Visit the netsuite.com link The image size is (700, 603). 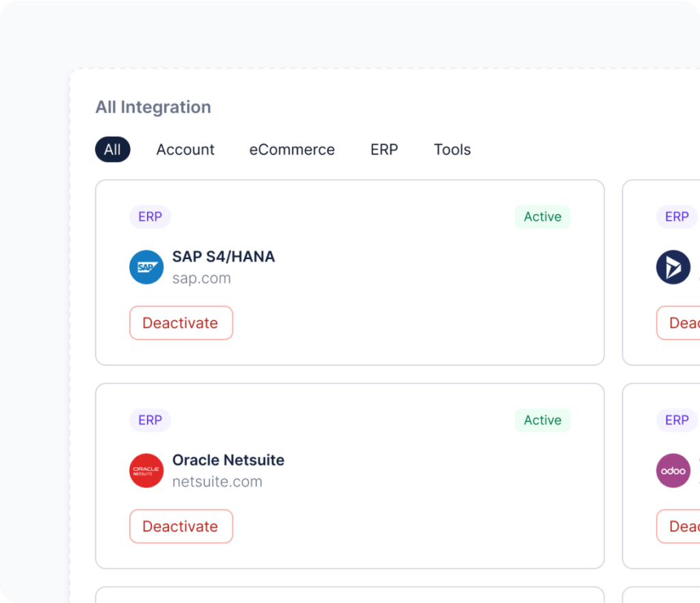pyautogui.click(x=217, y=481)
